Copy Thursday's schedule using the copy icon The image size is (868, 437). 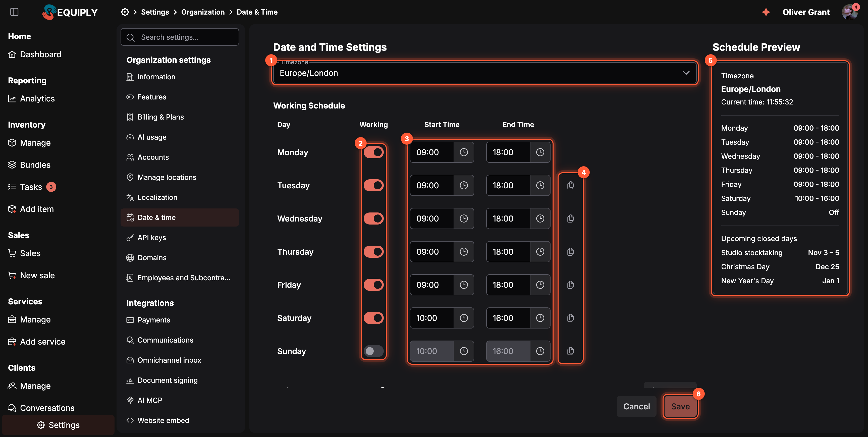coord(570,252)
